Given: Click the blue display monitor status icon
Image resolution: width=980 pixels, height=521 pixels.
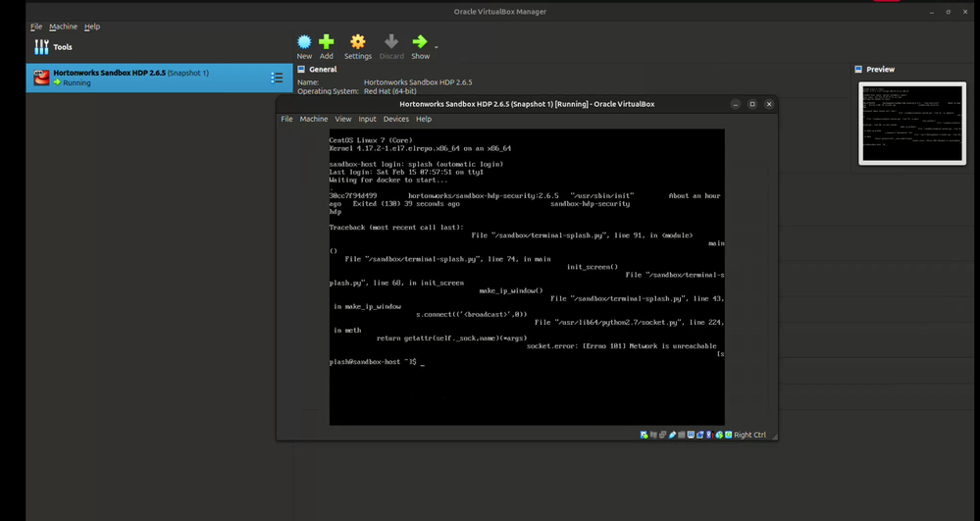Looking at the screenshot, I should (691, 435).
